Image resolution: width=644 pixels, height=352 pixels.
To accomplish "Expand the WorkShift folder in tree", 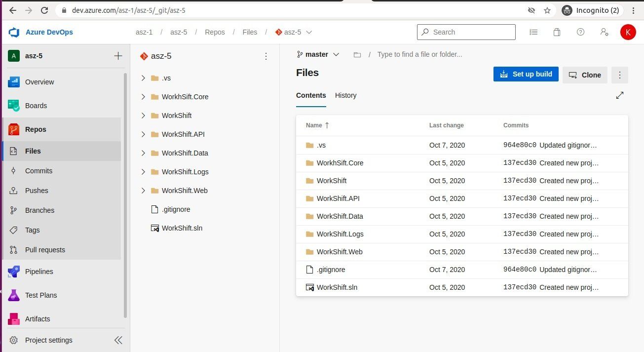I will [x=143, y=116].
